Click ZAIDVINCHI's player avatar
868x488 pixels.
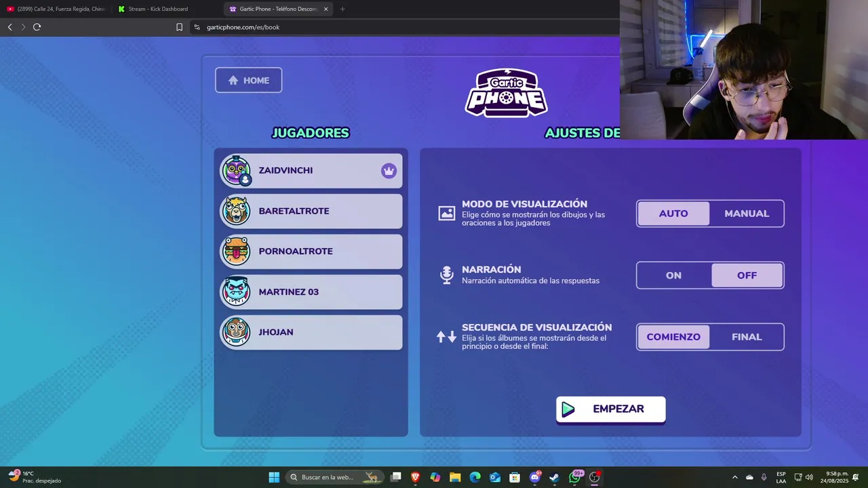click(236, 171)
